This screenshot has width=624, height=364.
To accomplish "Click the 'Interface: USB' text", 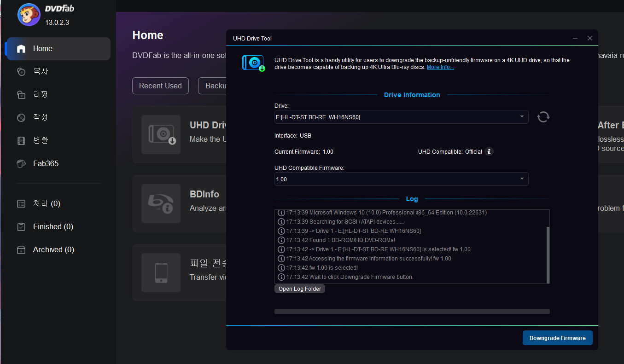I will pos(293,136).
